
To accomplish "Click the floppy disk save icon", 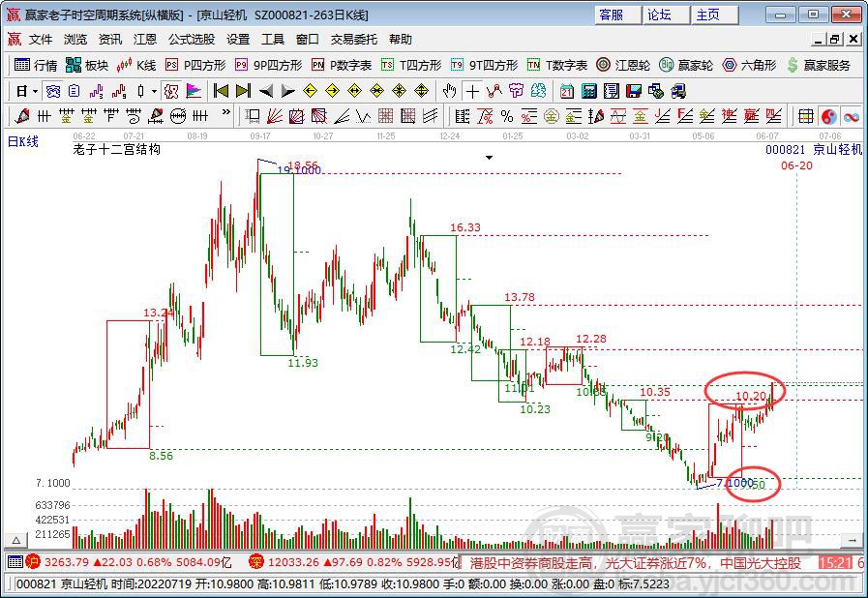I will (x=633, y=91).
